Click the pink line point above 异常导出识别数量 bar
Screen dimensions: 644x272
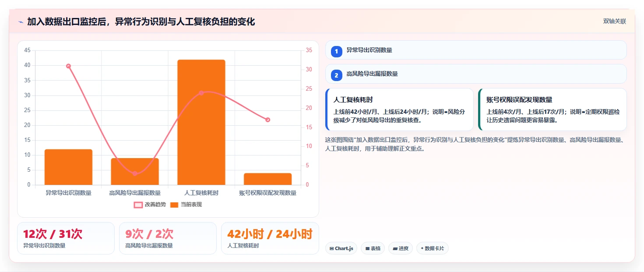click(x=68, y=66)
